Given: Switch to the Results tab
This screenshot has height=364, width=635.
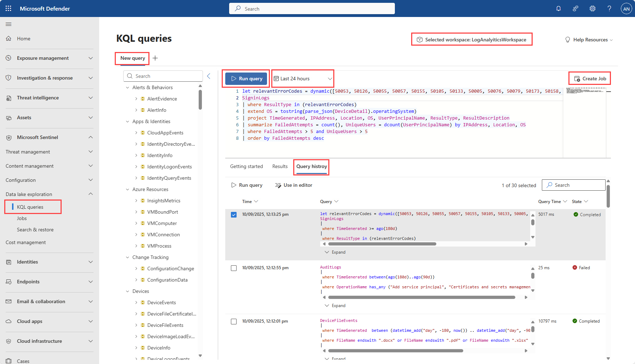Looking at the screenshot, I should pos(280,166).
